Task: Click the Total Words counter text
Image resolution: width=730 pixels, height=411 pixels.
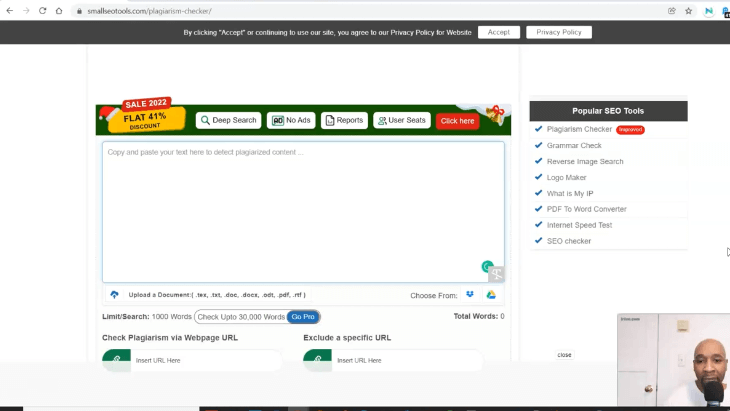Action: 479,316
